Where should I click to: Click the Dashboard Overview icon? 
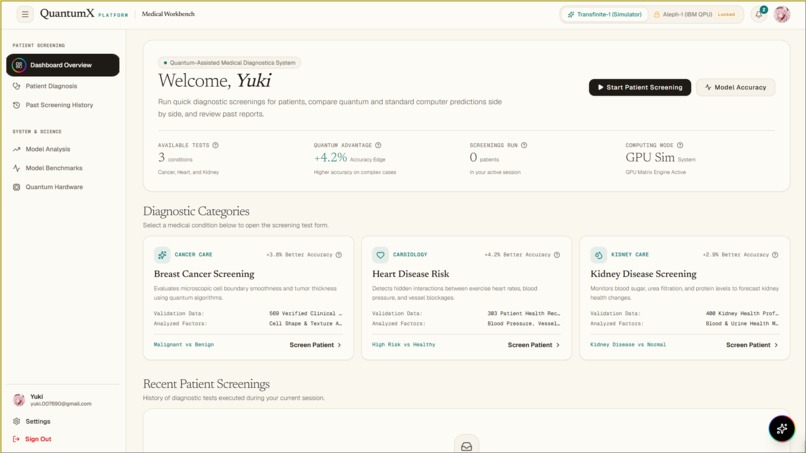point(19,65)
